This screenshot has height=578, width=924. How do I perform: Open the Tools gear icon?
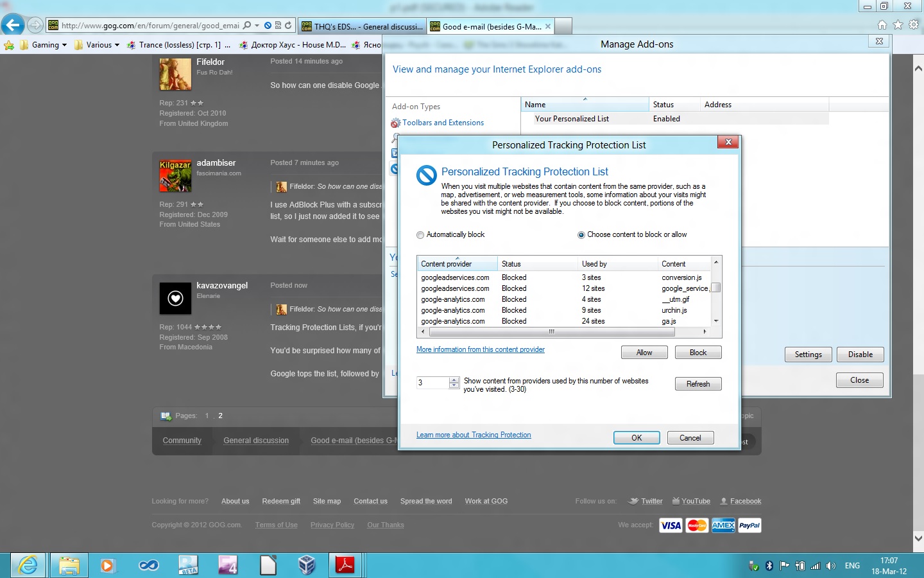(x=914, y=24)
